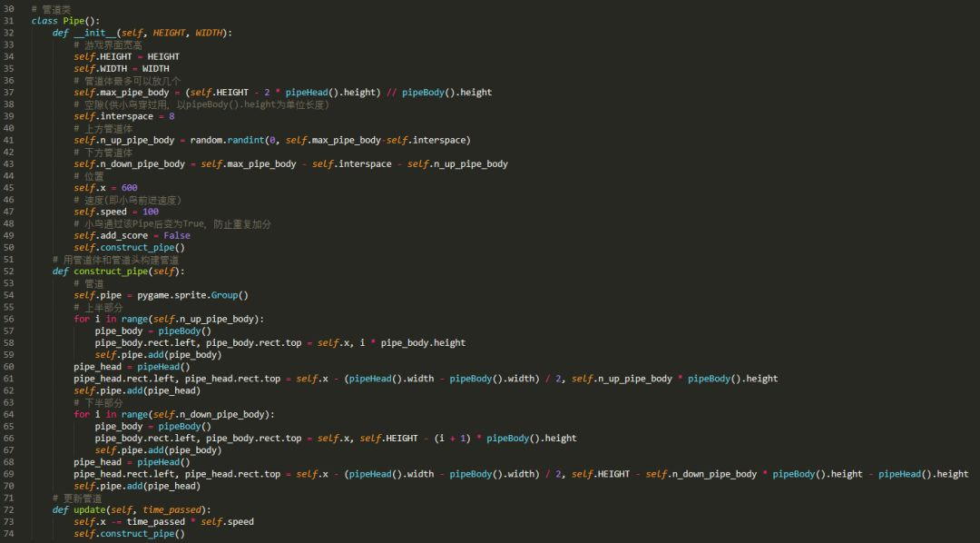The image size is (980, 543).
Task: Click line number 31 in the gutter
Action: (x=8, y=21)
